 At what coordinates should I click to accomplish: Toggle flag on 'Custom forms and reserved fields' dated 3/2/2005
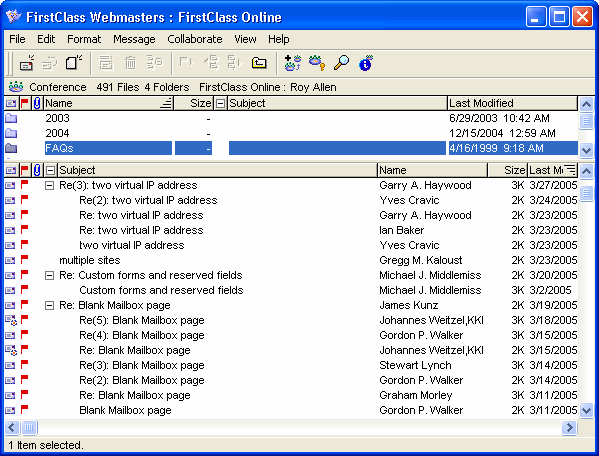pos(24,289)
